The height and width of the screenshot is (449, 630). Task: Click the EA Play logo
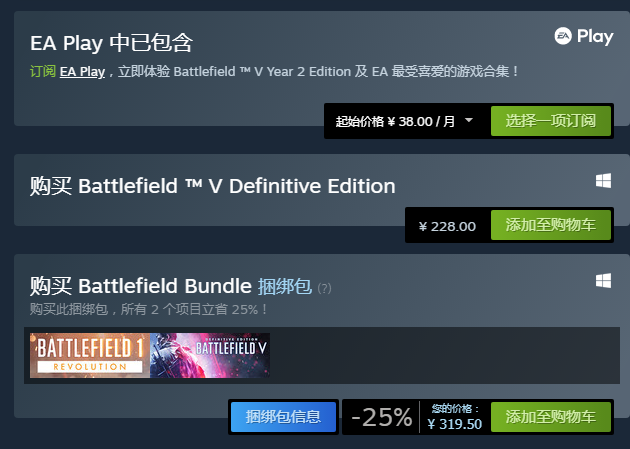point(584,37)
